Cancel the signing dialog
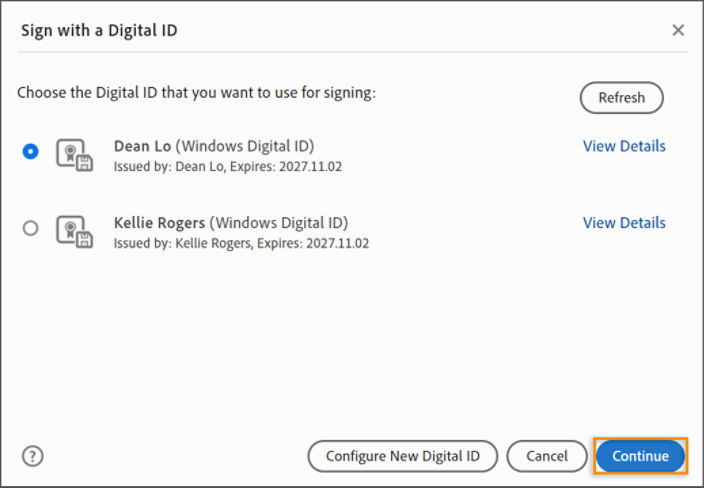Screen dimensions: 704x488 [x=547, y=456]
